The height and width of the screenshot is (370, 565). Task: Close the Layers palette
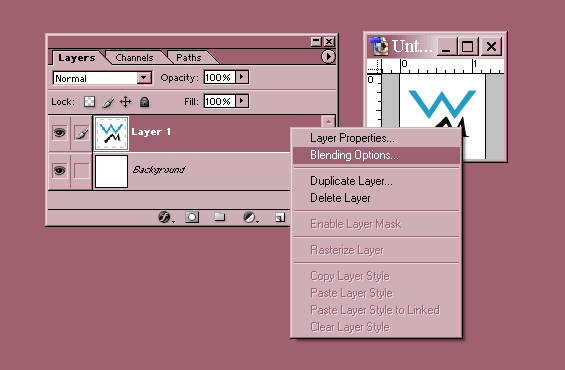(329, 41)
